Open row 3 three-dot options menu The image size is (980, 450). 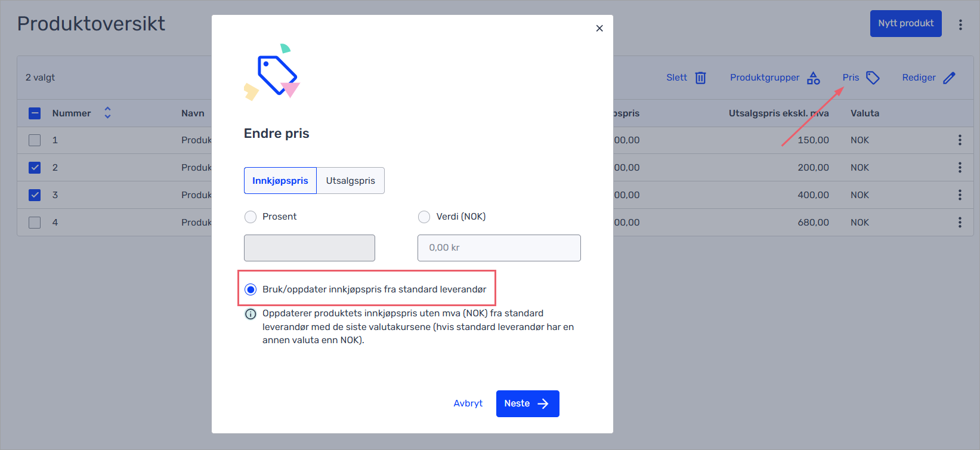960,195
